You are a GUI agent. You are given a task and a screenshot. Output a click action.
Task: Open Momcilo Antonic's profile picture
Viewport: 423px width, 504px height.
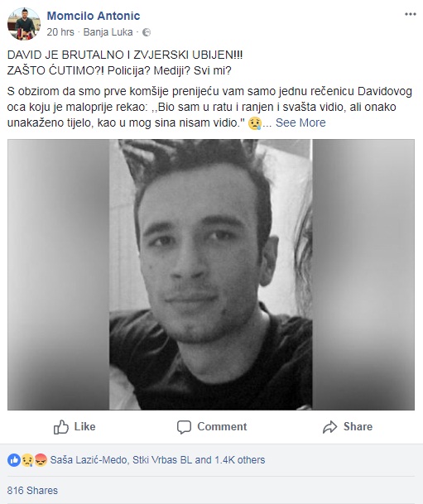coord(24,24)
